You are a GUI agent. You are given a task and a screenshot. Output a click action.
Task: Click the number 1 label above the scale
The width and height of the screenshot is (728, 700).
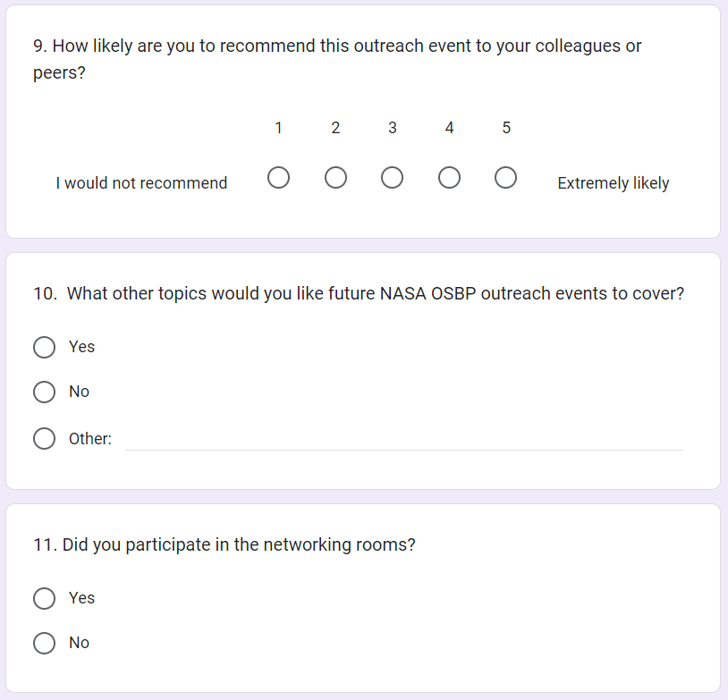(278, 128)
